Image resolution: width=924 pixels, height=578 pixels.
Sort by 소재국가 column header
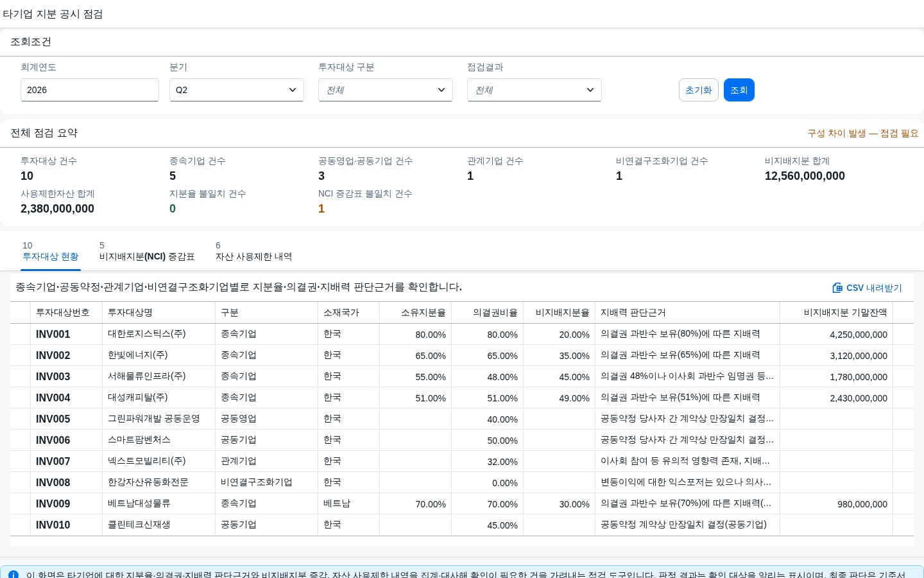(349, 313)
